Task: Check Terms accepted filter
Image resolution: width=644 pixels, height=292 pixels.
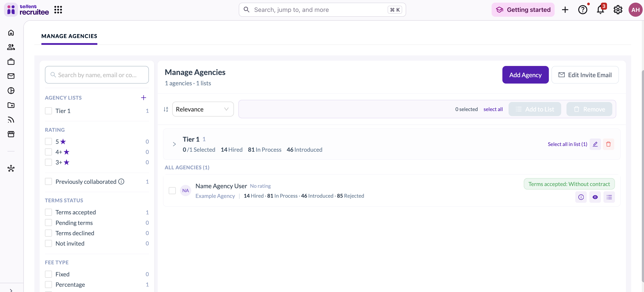Action: tap(48, 212)
